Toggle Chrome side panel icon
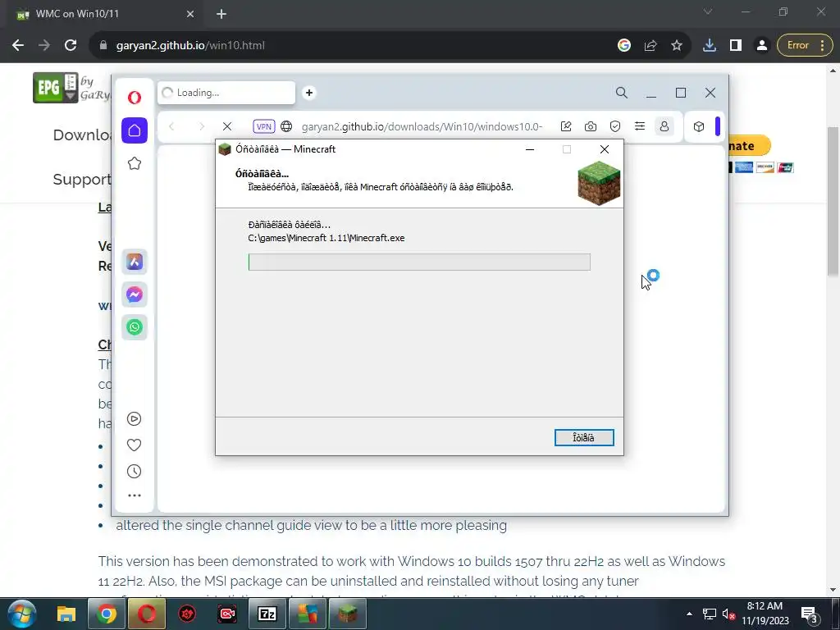 click(x=736, y=46)
